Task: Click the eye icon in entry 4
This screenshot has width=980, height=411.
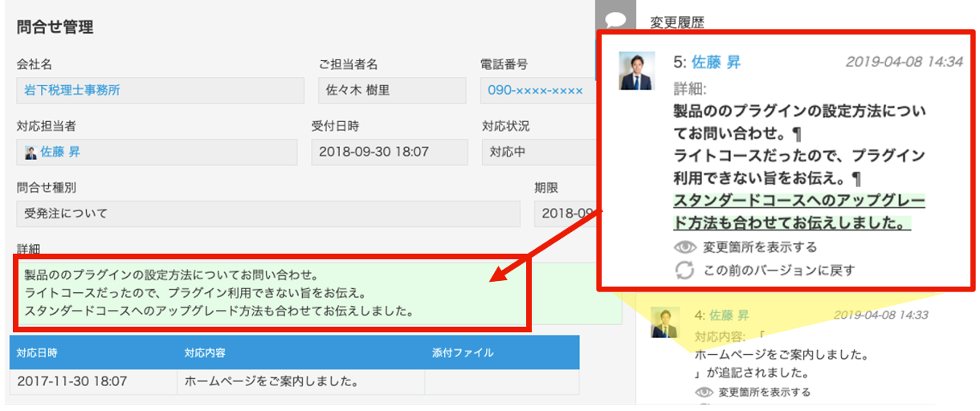Action: (704, 393)
